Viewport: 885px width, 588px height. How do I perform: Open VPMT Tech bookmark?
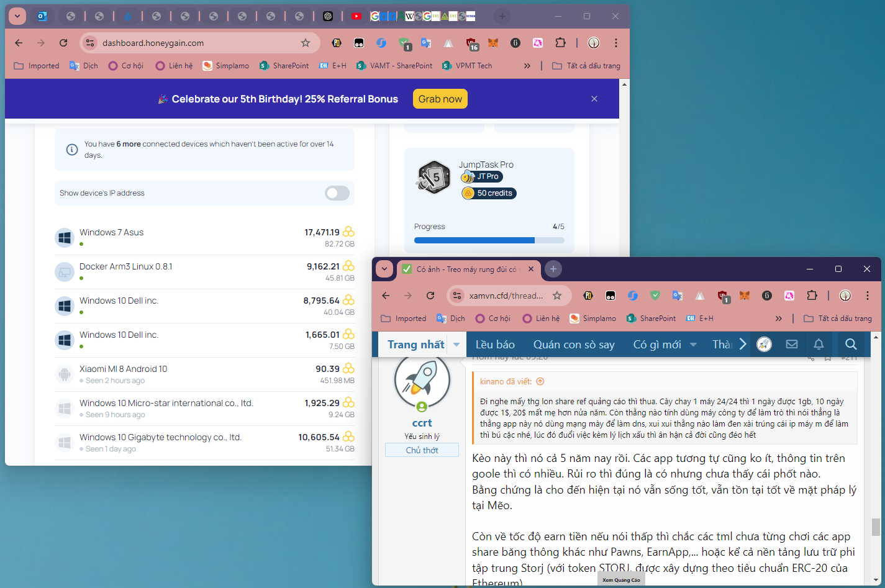pyautogui.click(x=467, y=66)
